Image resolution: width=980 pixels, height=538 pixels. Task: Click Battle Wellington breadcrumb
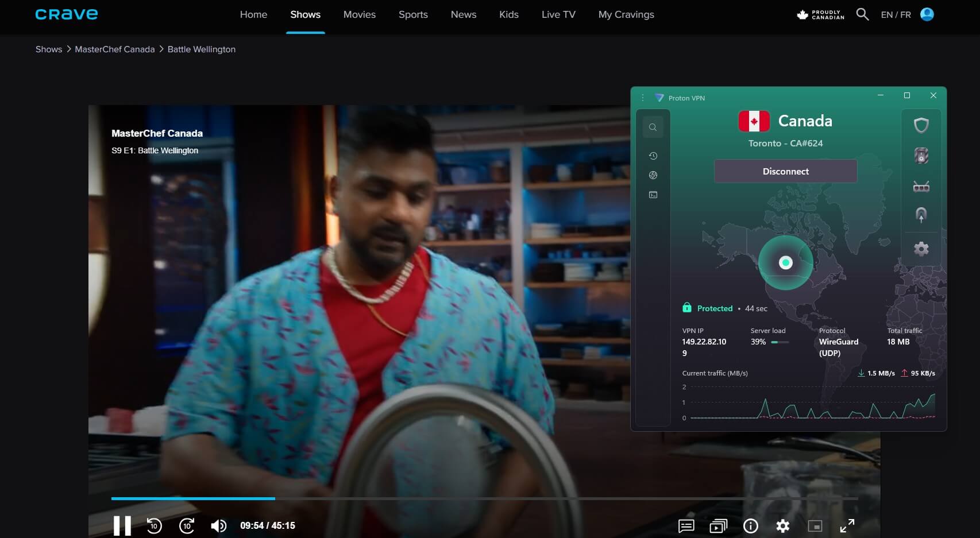click(202, 49)
